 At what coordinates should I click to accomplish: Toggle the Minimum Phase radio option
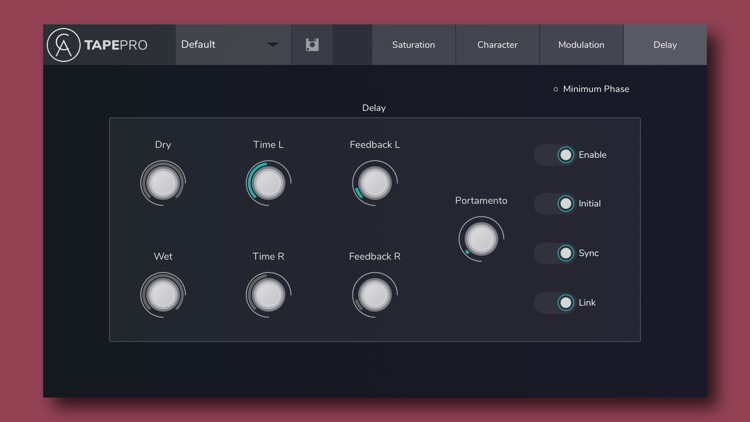pyautogui.click(x=591, y=89)
